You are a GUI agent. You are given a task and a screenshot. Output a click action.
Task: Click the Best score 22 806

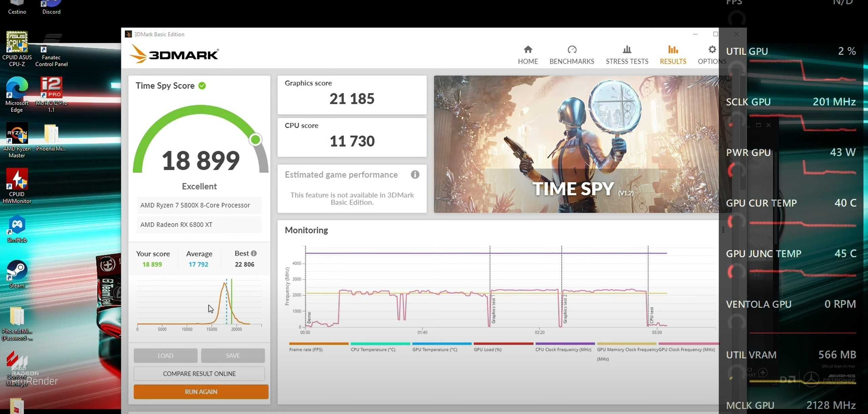(x=244, y=264)
